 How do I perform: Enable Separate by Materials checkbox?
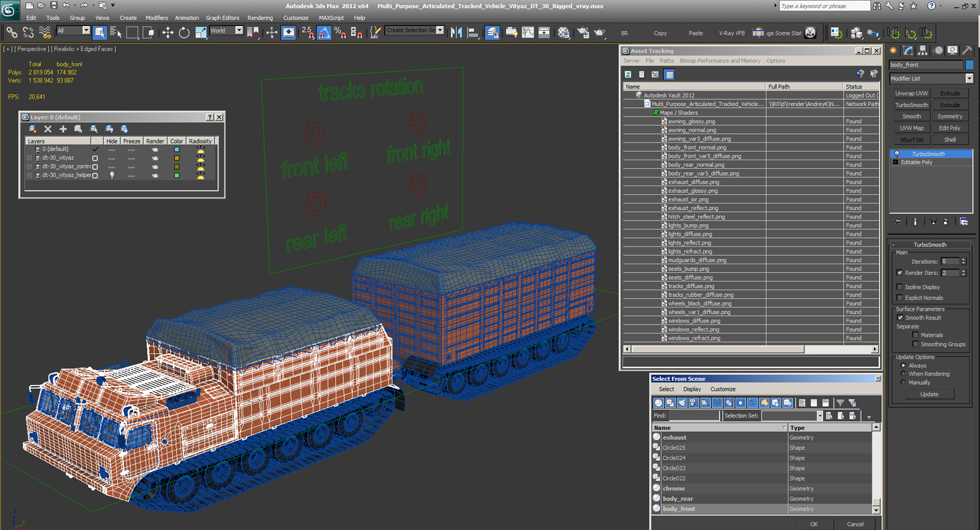(x=915, y=335)
